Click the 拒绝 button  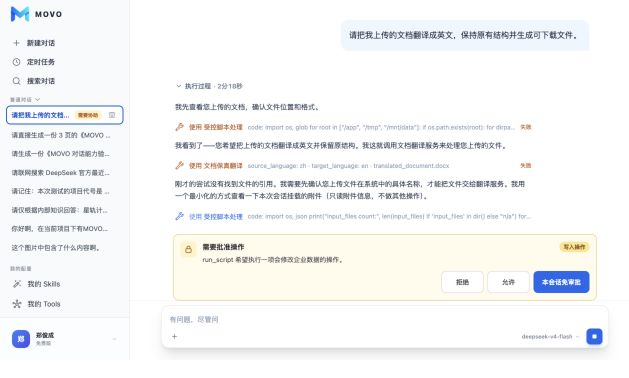[x=462, y=282]
